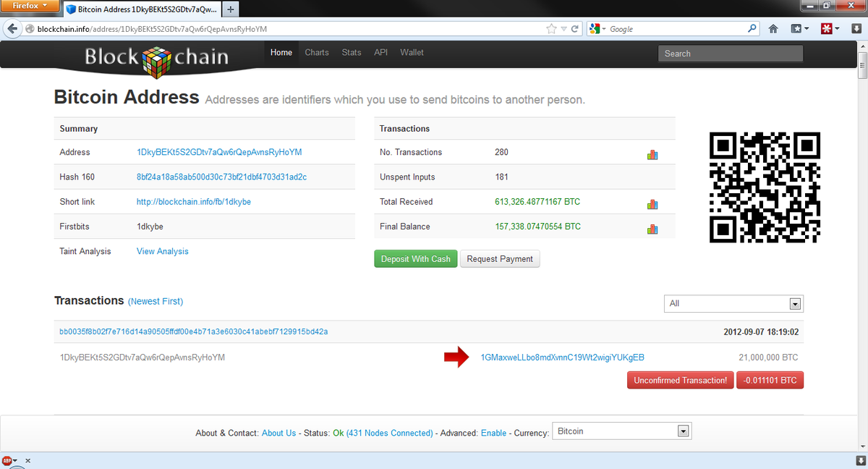Viewport: 868px width, 469px height.
Task: Click the Deposit With Cash button
Action: [x=416, y=258]
